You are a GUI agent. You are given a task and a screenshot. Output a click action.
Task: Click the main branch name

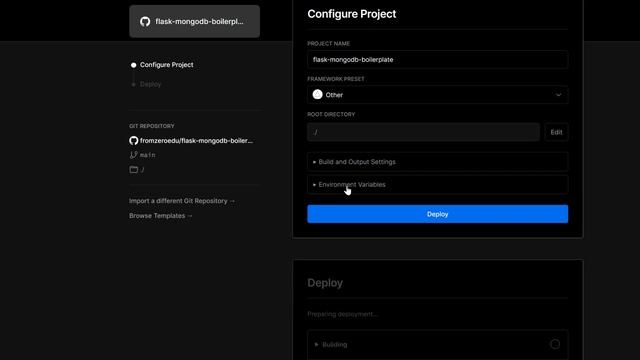[147, 155]
